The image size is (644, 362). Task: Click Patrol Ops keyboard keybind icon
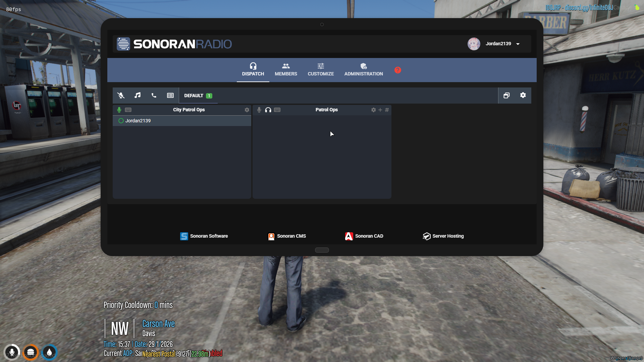[277, 110]
